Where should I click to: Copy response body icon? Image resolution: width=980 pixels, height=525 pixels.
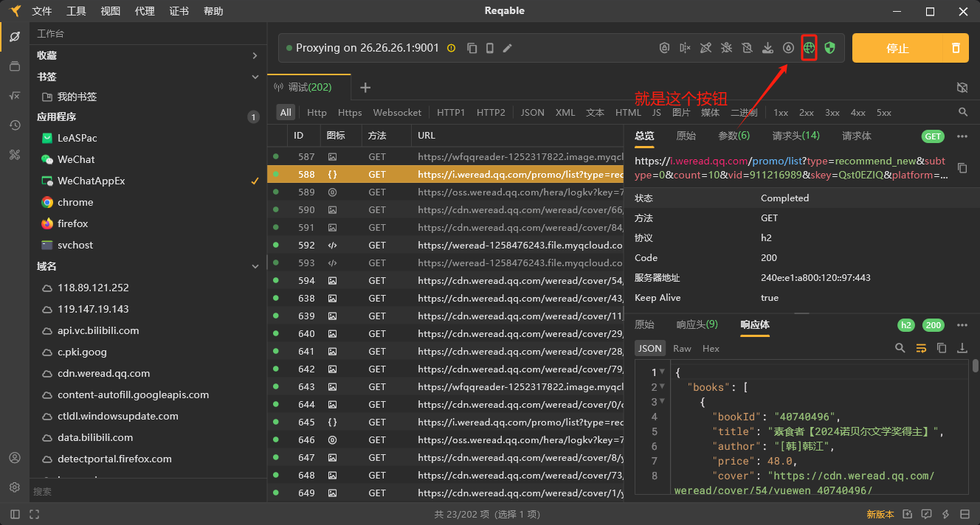(x=942, y=348)
